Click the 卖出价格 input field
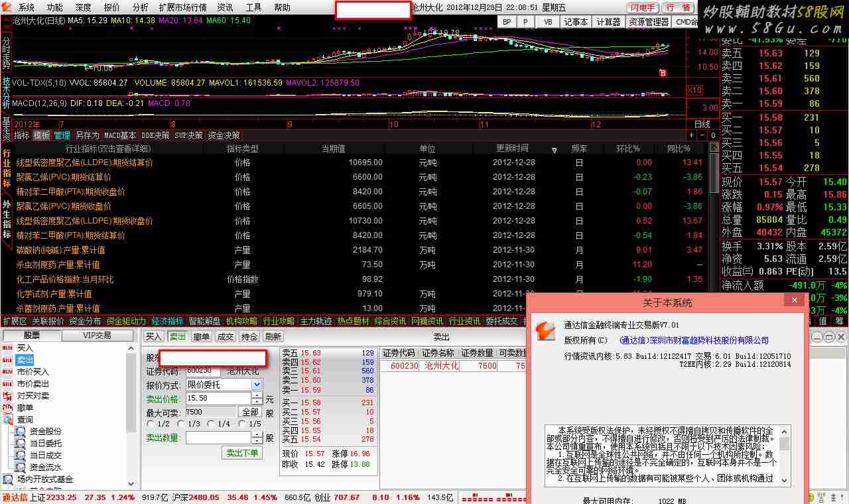This screenshot has height=504, width=849. point(218,398)
